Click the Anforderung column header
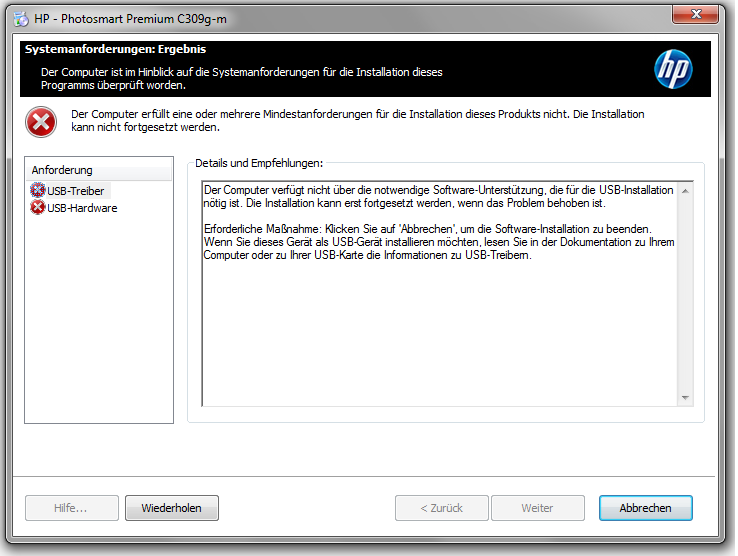Image resolution: width=738 pixels, height=556 pixels. pos(99,169)
